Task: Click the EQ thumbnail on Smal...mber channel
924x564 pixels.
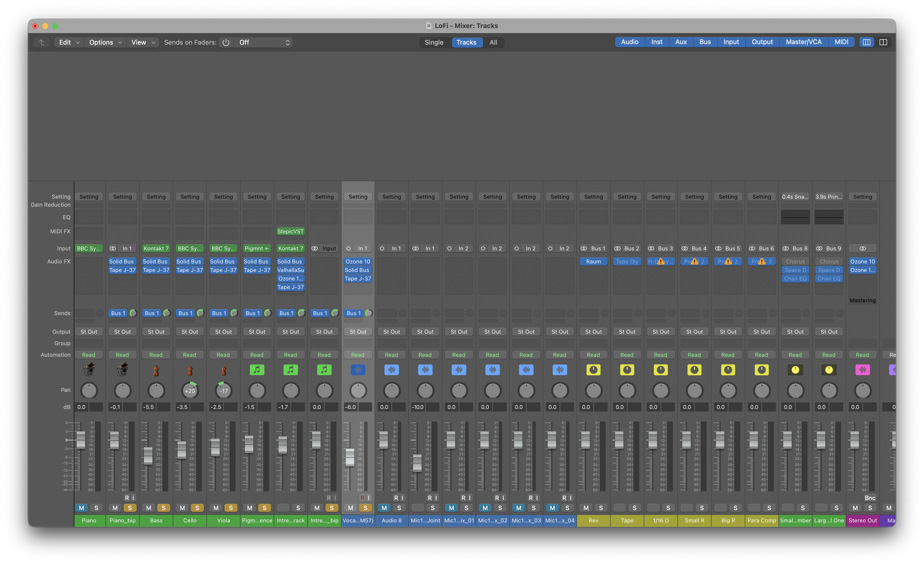Action: (795, 217)
